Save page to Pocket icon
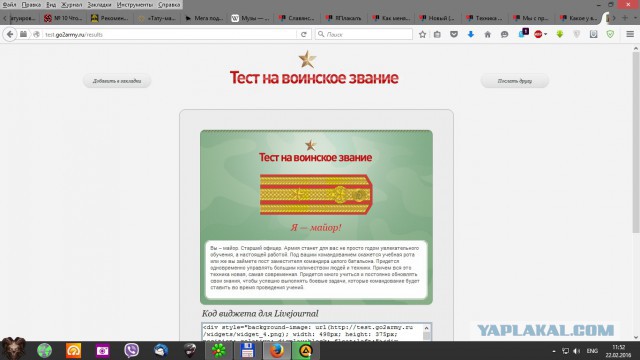Viewport: 640px width, 360px height. (454, 35)
